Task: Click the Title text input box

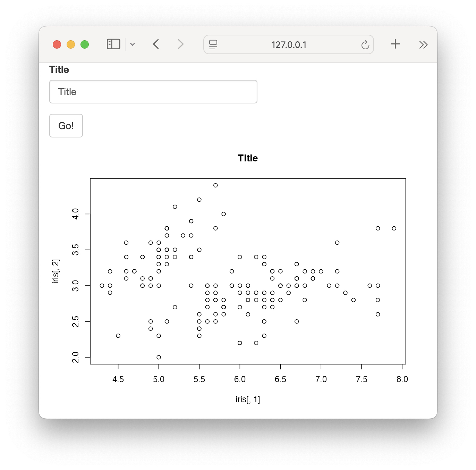Action: tap(153, 92)
